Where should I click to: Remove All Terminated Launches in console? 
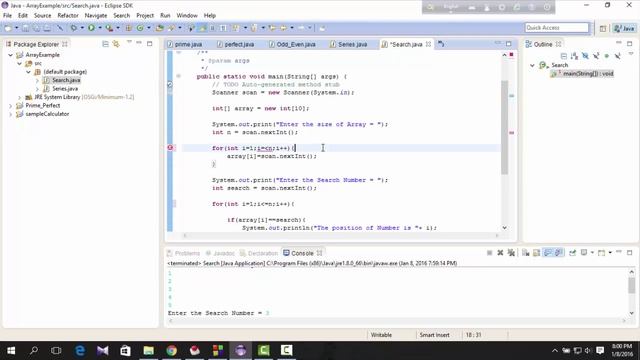511,253
